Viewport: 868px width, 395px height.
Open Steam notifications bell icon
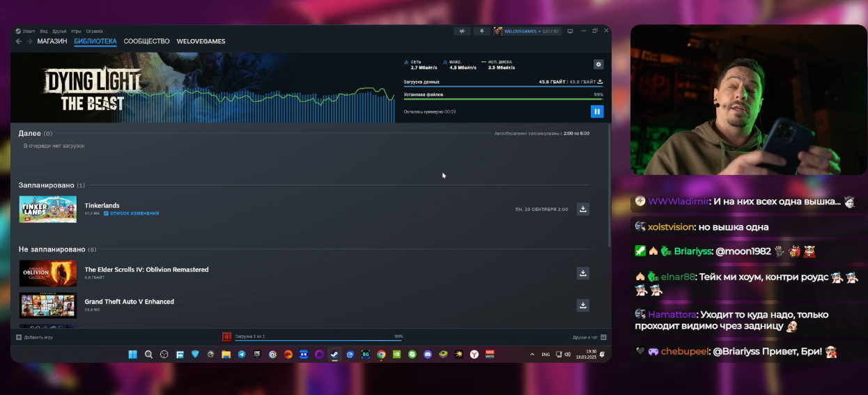coord(481,31)
